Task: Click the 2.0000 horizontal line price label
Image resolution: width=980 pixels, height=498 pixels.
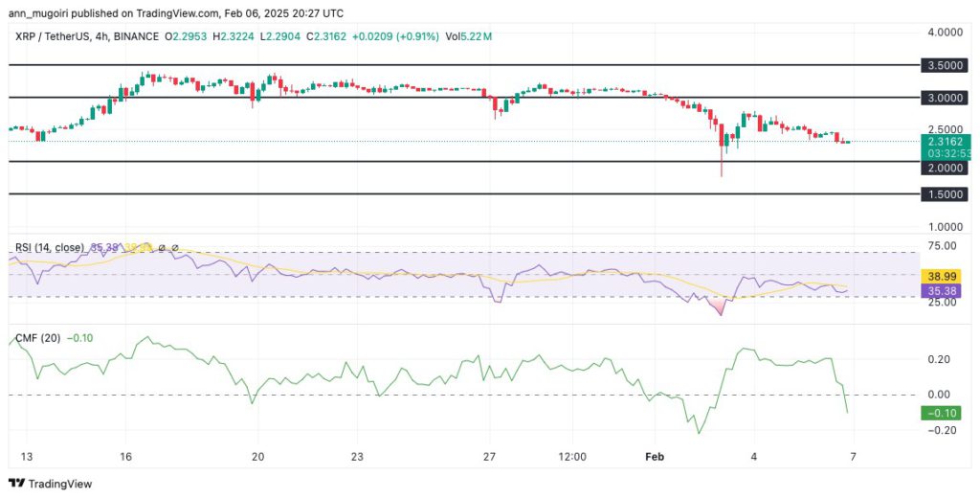Action: [x=946, y=168]
